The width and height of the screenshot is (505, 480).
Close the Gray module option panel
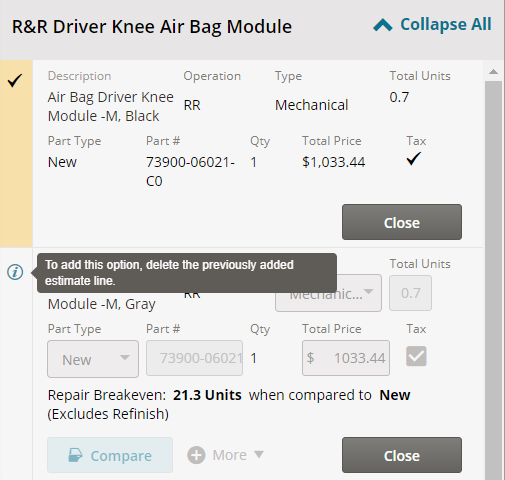402,455
